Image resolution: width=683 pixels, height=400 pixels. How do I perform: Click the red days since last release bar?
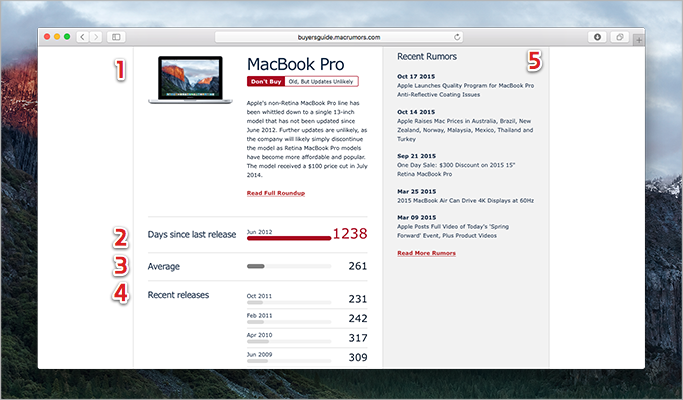289,238
